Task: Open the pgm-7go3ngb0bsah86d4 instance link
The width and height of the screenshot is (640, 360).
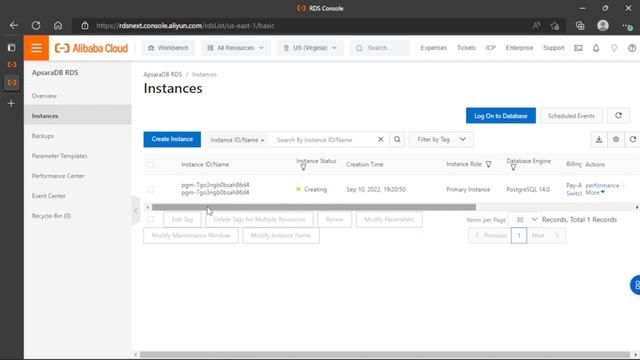Action: [x=215, y=185]
